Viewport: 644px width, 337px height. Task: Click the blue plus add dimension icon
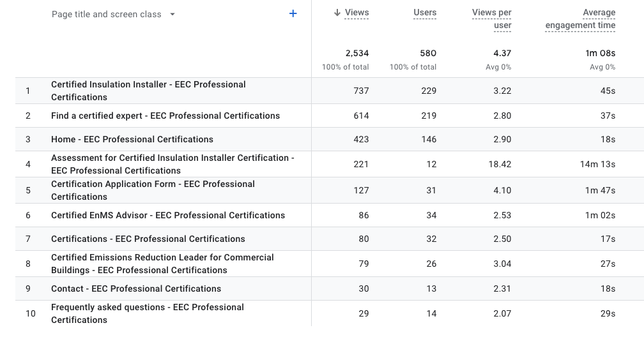pos(293,13)
